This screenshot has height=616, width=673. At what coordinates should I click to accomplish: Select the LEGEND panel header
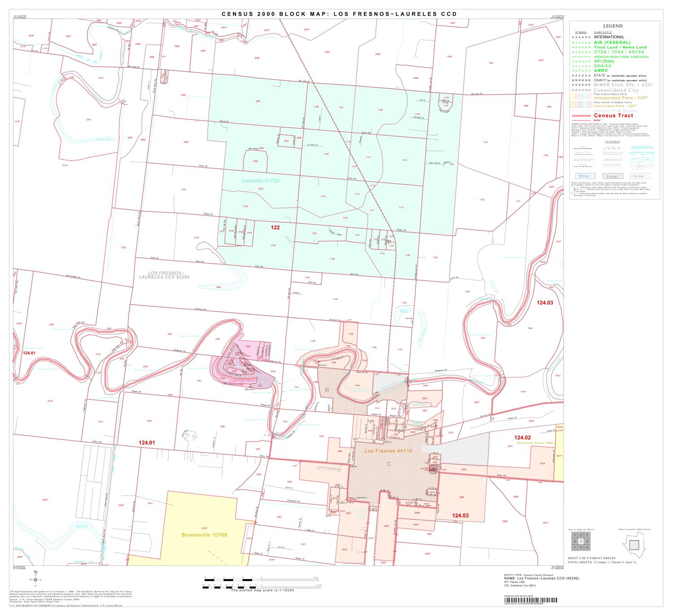tap(613, 26)
